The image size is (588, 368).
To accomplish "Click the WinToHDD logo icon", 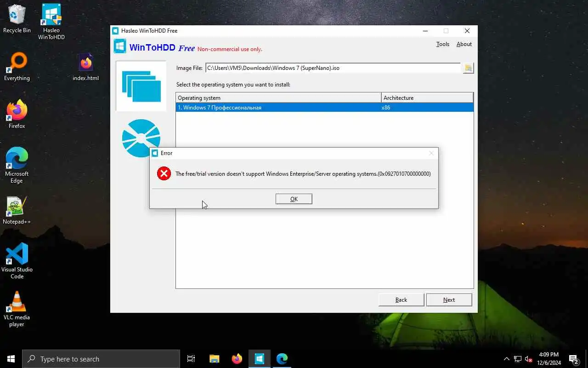I will (120, 46).
